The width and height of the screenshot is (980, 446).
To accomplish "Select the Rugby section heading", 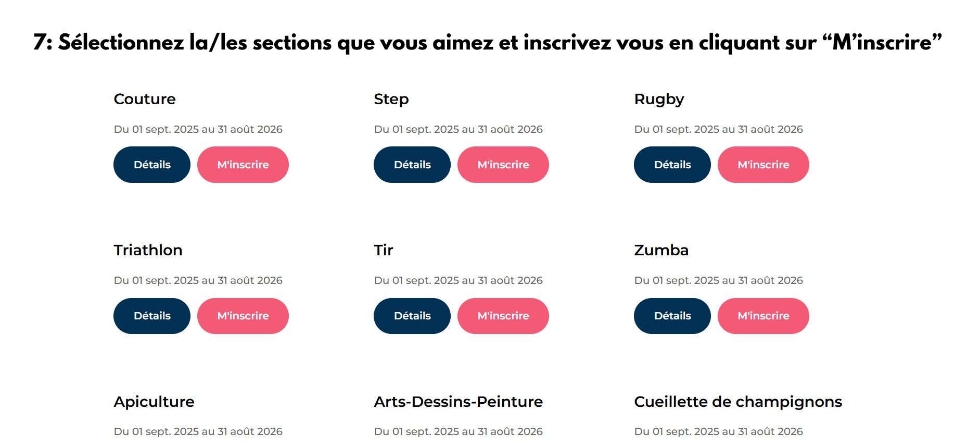I will tap(659, 99).
